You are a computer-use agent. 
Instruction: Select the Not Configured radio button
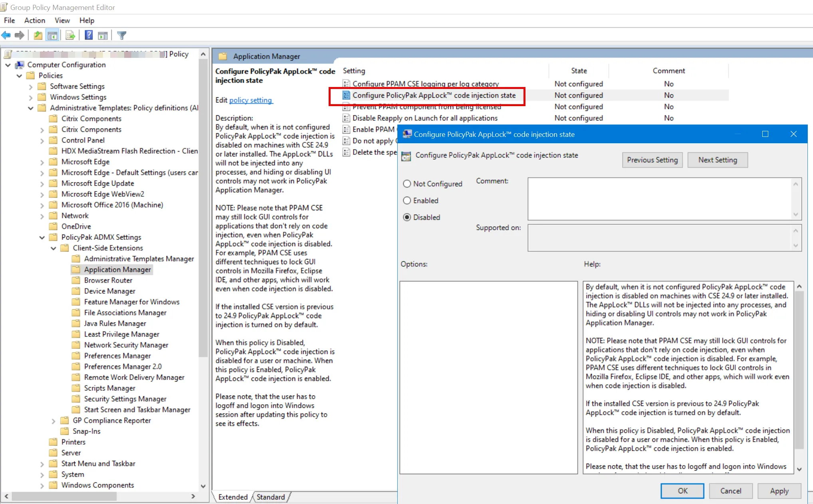407,184
